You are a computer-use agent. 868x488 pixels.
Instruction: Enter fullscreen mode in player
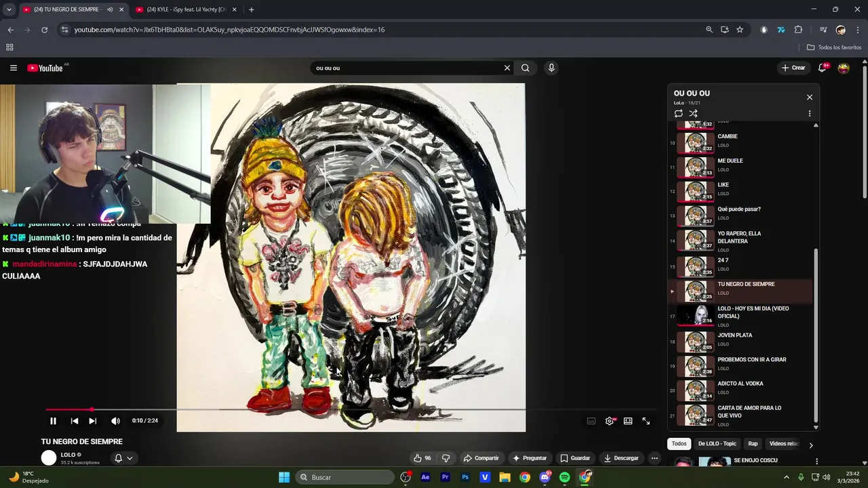646,421
